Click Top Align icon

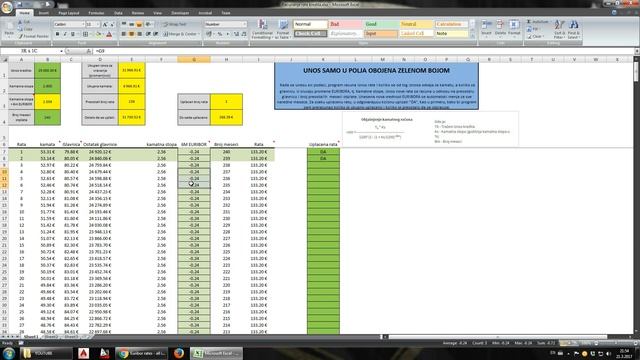click(x=124, y=24)
